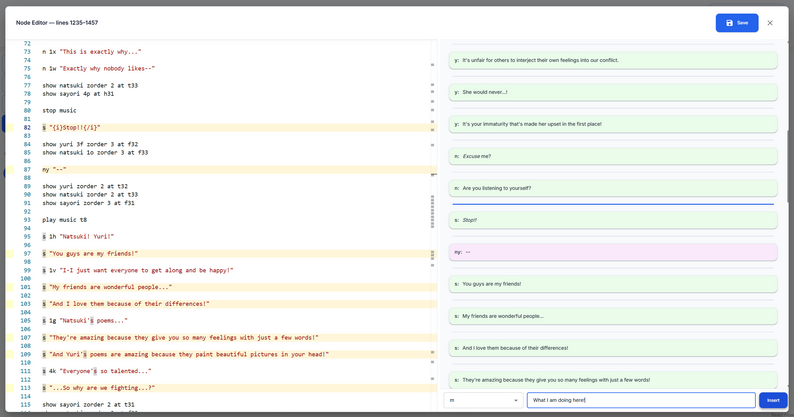Viewport: 794px width, 417px height.
Task: Select the pink 'my: --' dialogue card
Action: 612,252
